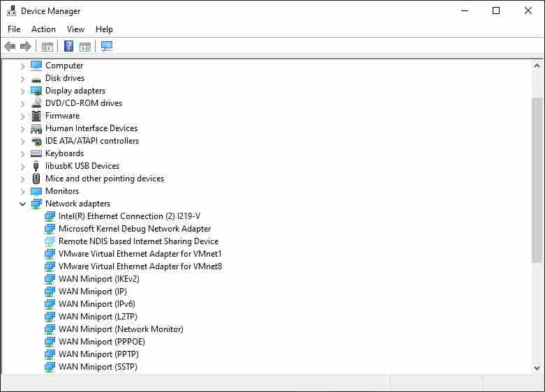Click icon next to WAN Miniport (SSTP)
545x392 pixels.
(50, 367)
